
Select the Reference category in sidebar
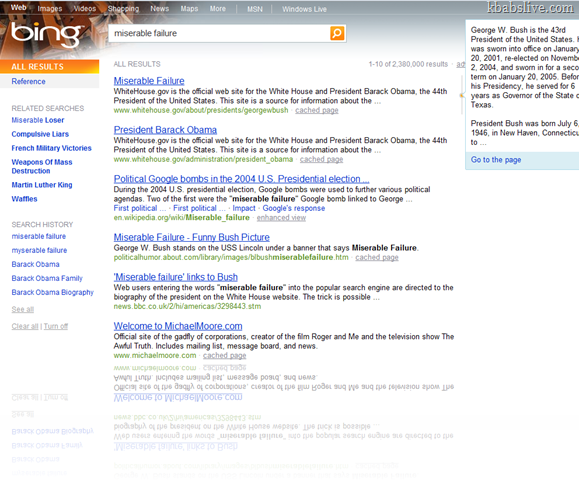point(28,81)
